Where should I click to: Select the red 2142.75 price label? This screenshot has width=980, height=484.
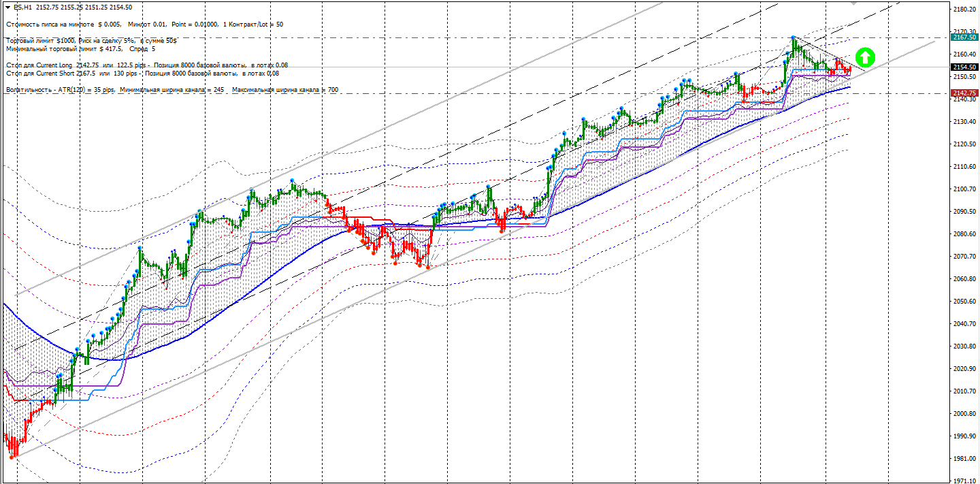pyautogui.click(x=965, y=93)
